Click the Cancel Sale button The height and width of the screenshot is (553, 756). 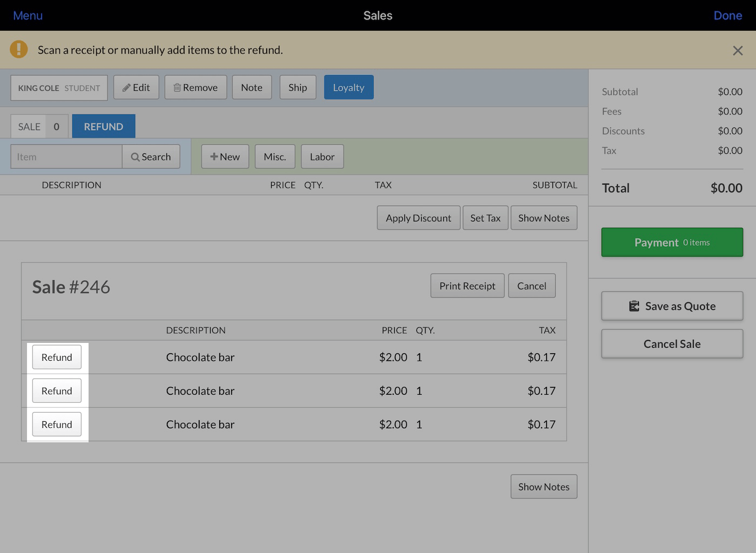[x=672, y=344]
